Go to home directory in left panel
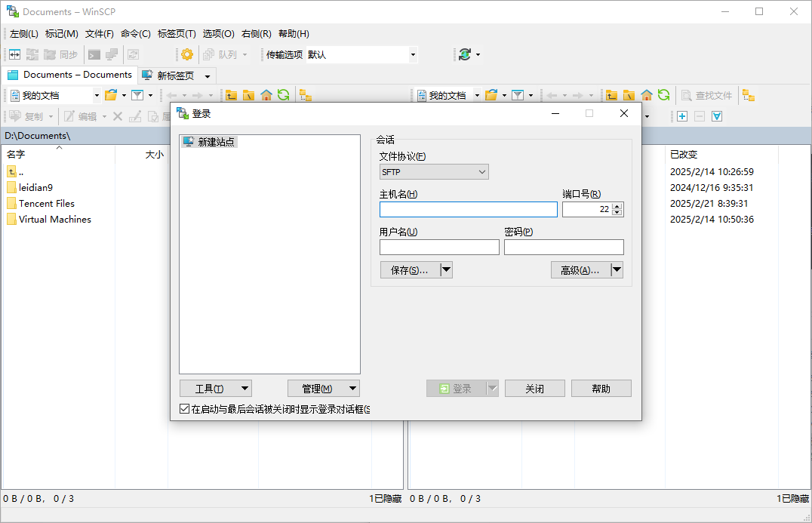This screenshot has height=523, width=812. point(266,95)
